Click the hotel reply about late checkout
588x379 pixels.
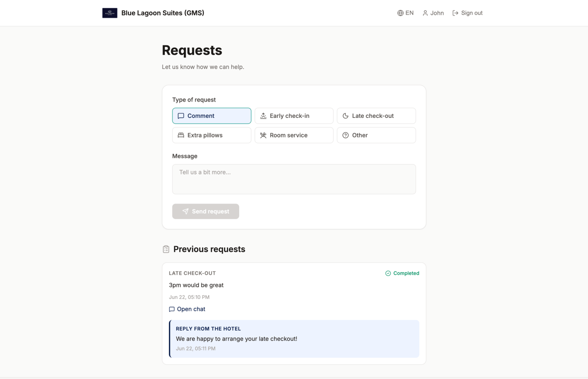[x=237, y=339]
